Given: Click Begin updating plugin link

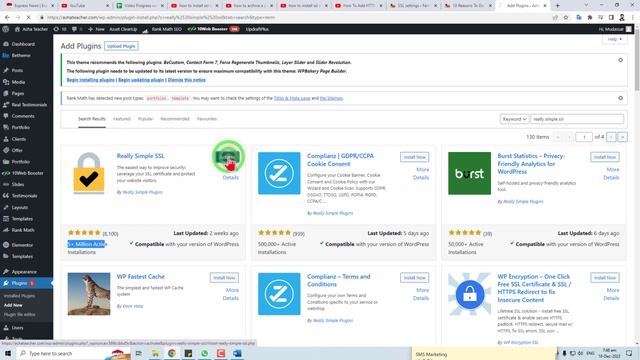Looking at the screenshot, I should pyautogui.click(x=141, y=80).
